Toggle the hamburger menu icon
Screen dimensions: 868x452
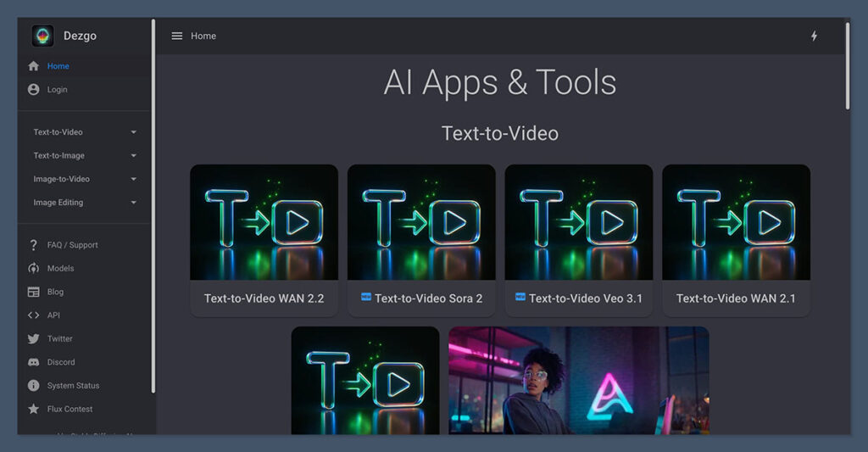point(177,36)
